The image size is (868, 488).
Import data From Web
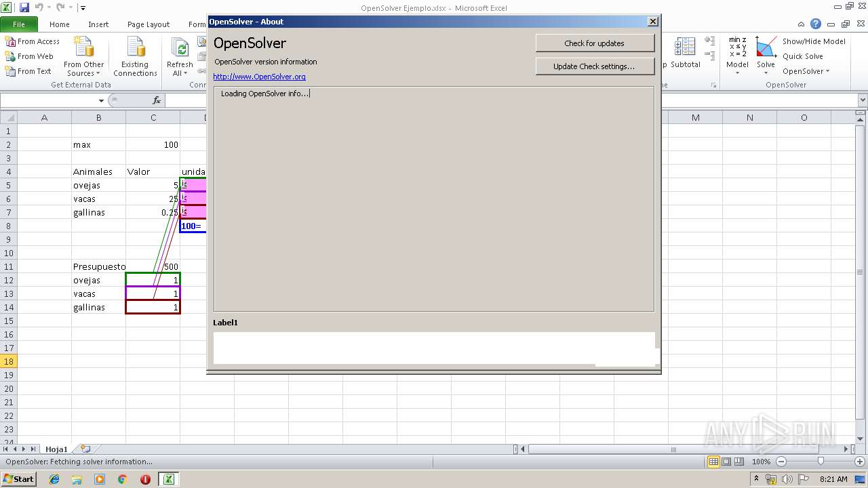pyautogui.click(x=29, y=56)
